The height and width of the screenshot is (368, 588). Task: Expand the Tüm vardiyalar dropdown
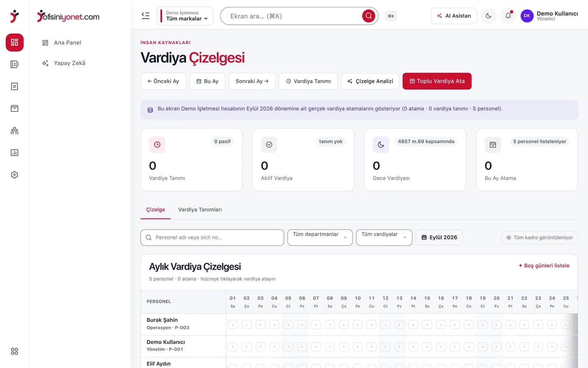pyautogui.click(x=384, y=237)
